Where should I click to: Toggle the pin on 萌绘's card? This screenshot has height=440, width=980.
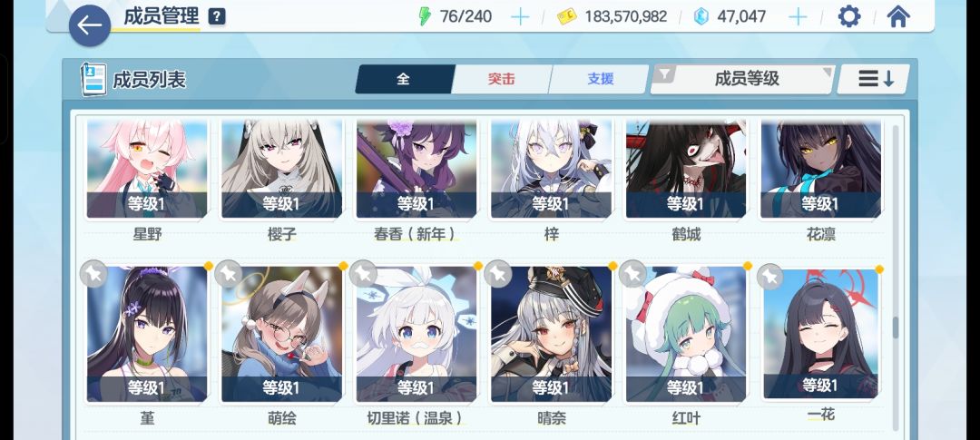(x=228, y=274)
